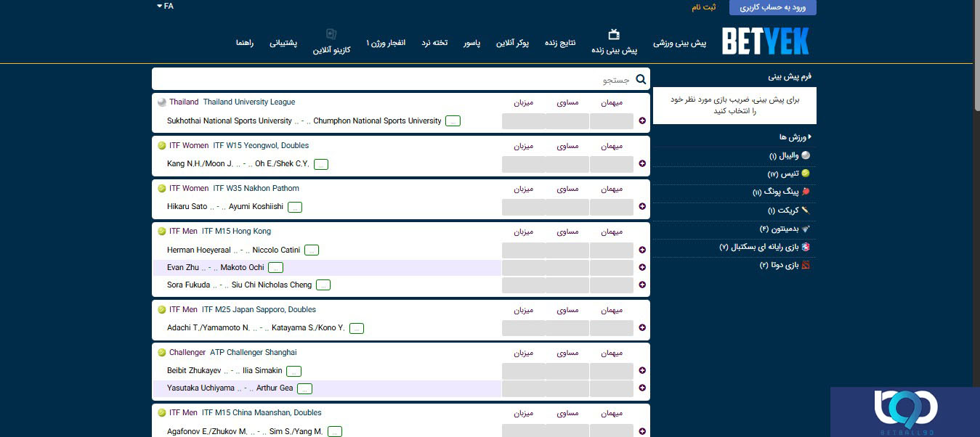Expand the Evan Zhu vs Makoto Ochi row
Viewport: 980px width, 437px height.
(x=642, y=267)
